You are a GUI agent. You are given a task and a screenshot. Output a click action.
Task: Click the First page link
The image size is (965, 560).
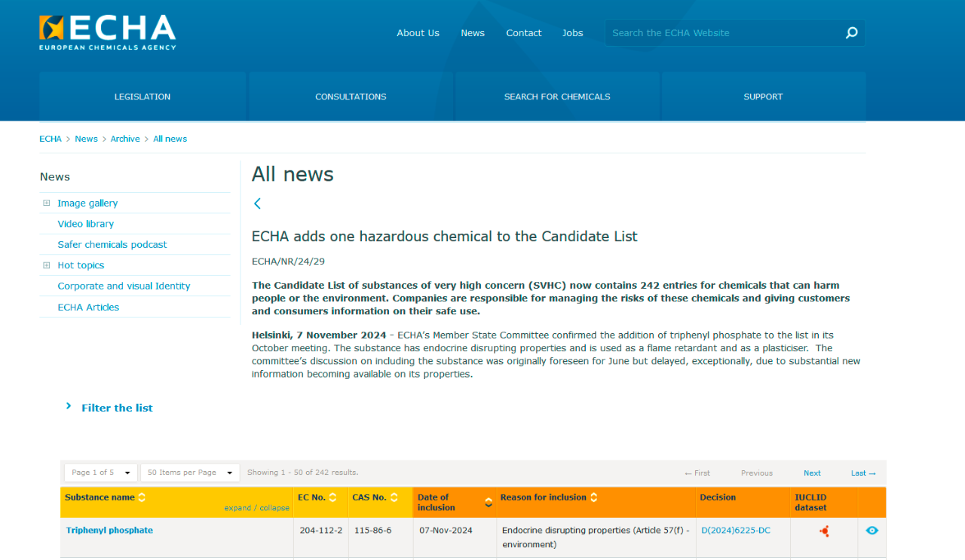coord(697,473)
